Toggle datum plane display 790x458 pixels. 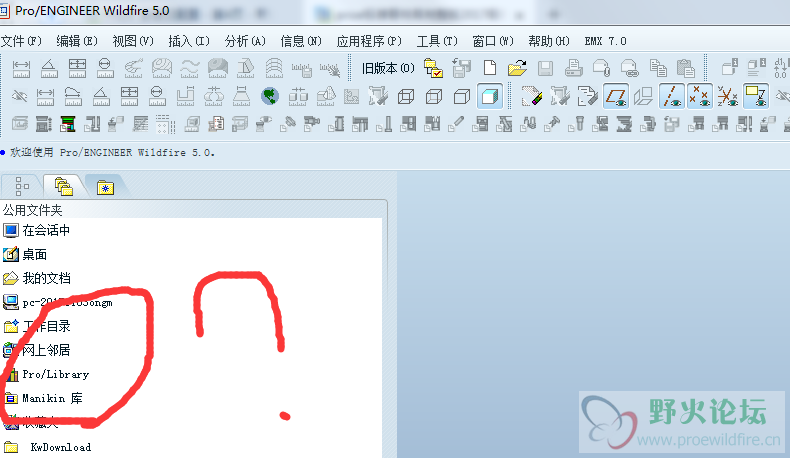[616, 96]
